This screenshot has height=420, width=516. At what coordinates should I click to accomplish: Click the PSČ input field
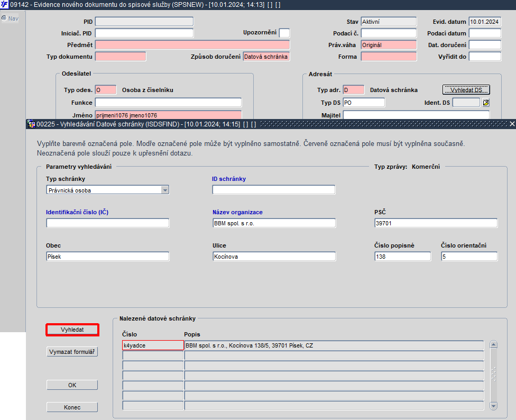click(436, 223)
